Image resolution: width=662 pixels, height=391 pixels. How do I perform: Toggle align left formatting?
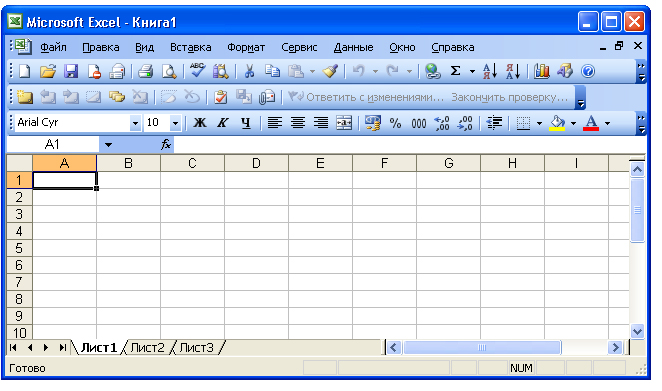point(275,123)
